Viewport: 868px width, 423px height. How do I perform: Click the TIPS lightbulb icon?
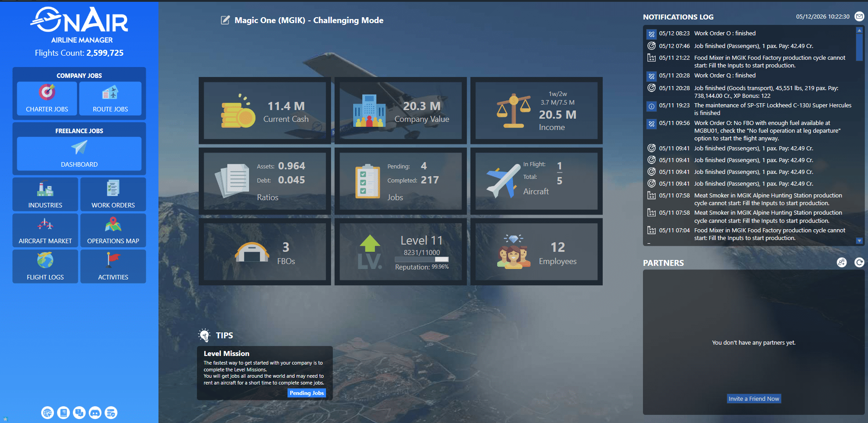point(205,335)
